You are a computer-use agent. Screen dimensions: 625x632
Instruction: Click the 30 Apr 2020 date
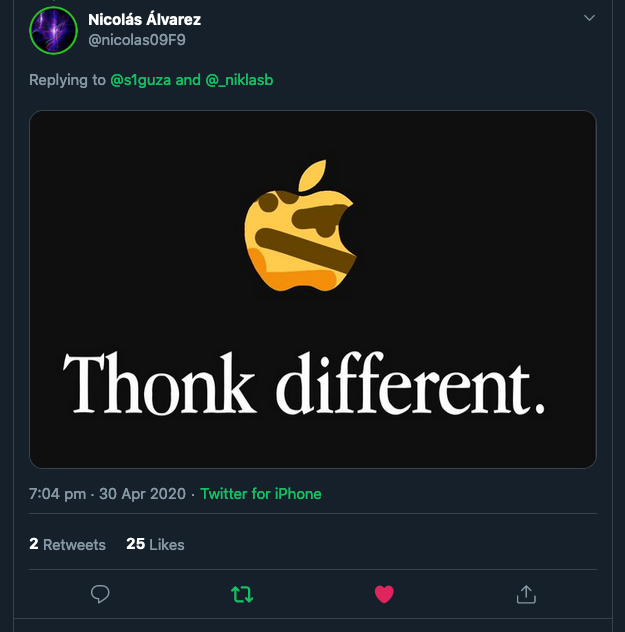pos(143,494)
